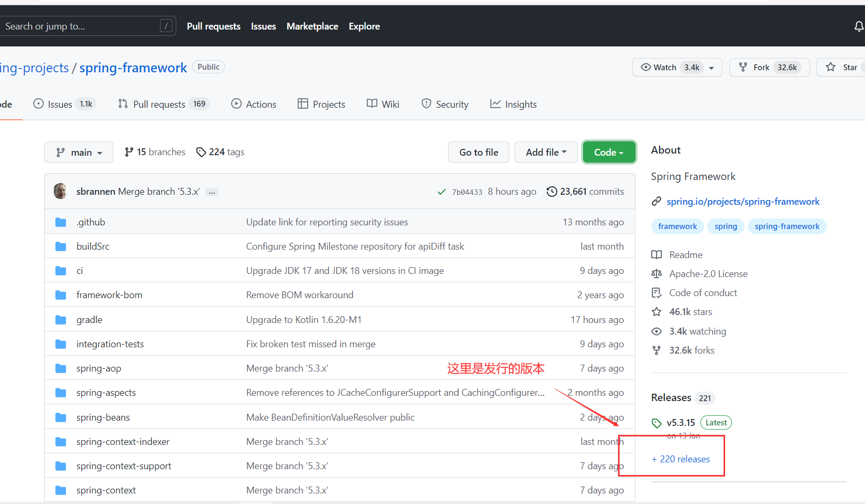Image resolution: width=865 pixels, height=504 pixels.
Task: Click the buildSrc folder icon
Action: pyautogui.click(x=61, y=246)
